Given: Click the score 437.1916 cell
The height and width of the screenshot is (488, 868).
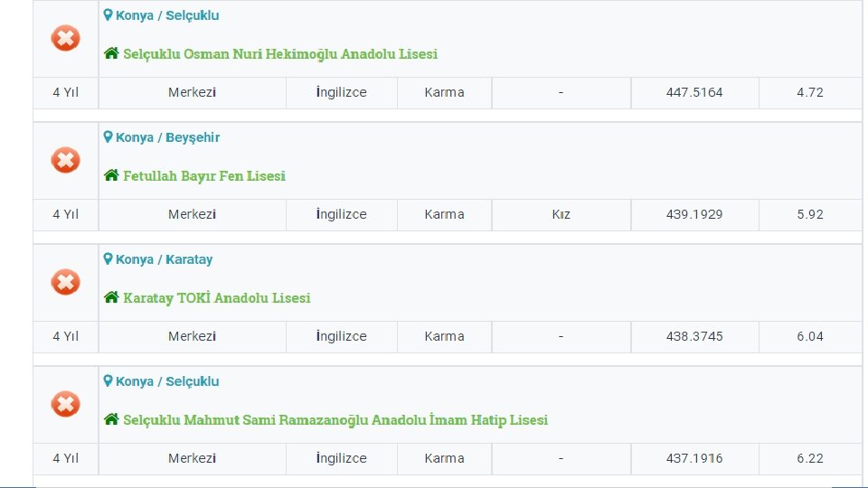Looking at the screenshot, I should click(694, 458).
